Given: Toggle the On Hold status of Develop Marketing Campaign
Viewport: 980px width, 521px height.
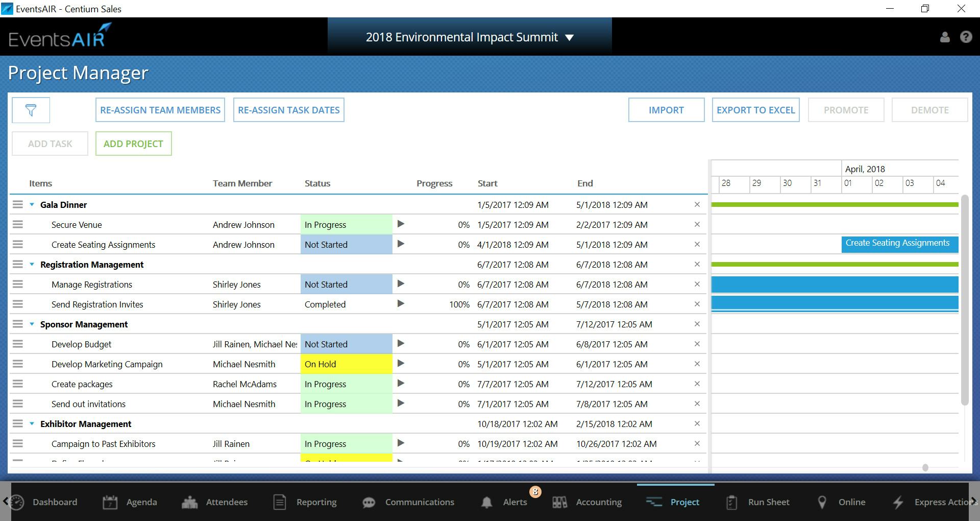Looking at the screenshot, I should tap(346, 364).
